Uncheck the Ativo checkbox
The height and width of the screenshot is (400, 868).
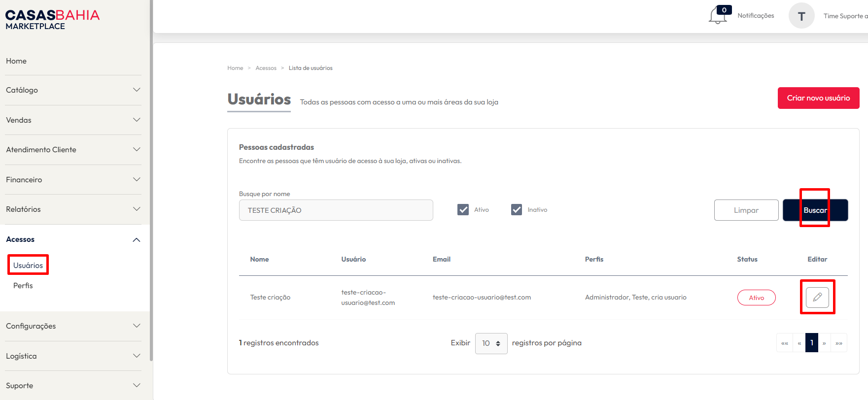(463, 210)
